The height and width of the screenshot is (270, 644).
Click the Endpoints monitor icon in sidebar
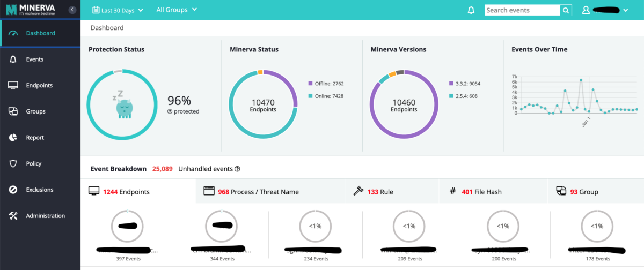[x=14, y=85]
